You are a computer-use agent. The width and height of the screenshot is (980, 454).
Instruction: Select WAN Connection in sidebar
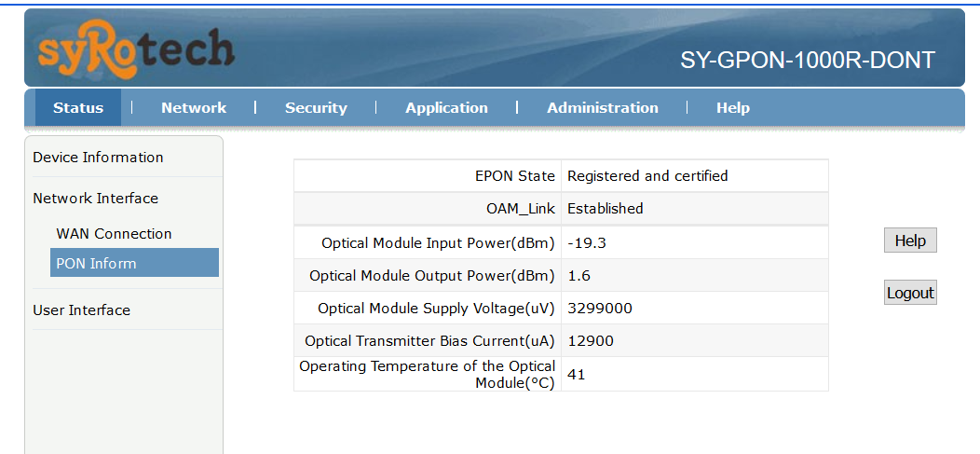tap(114, 234)
